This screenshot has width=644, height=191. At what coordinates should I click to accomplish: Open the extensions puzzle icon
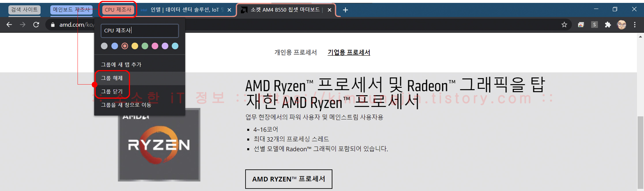point(608,25)
